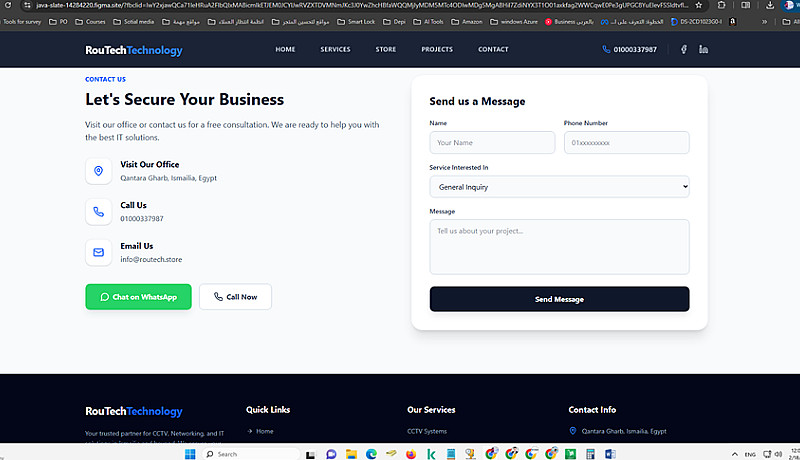Open the Windows Start button
The image size is (800, 460).
click(190, 454)
